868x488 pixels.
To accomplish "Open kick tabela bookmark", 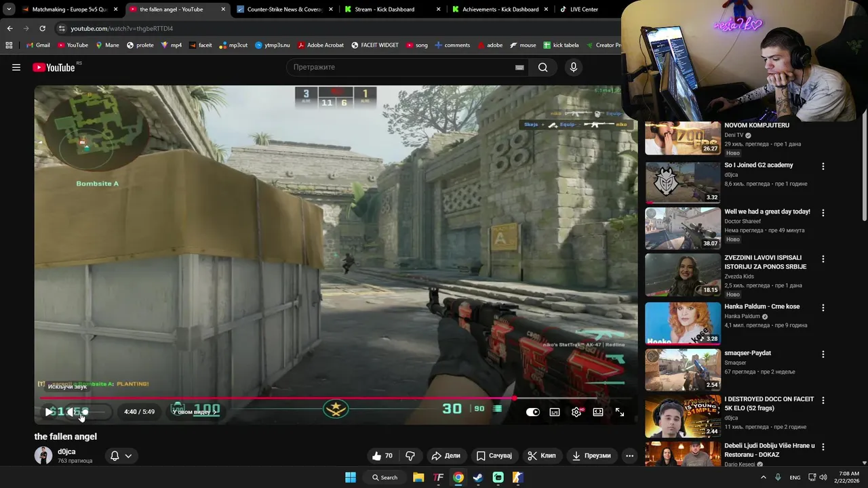I will click(x=560, y=45).
